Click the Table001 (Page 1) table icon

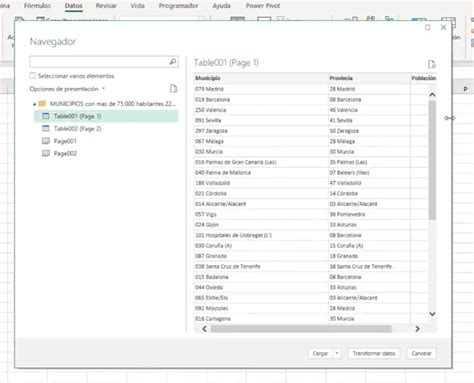[x=46, y=116]
